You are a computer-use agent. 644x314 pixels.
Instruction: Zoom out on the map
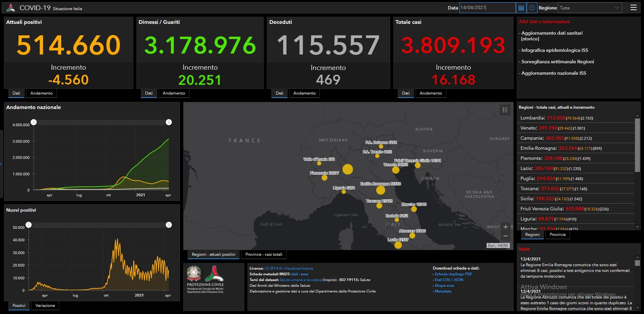(x=505, y=236)
